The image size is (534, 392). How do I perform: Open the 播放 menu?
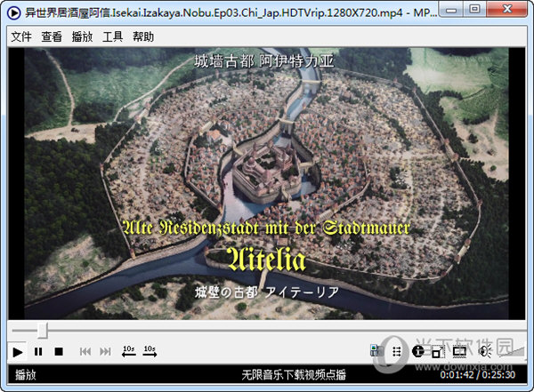coord(82,36)
